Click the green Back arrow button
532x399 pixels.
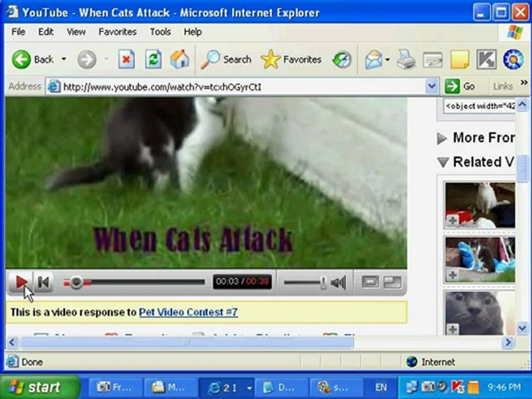click(x=21, y=60)
